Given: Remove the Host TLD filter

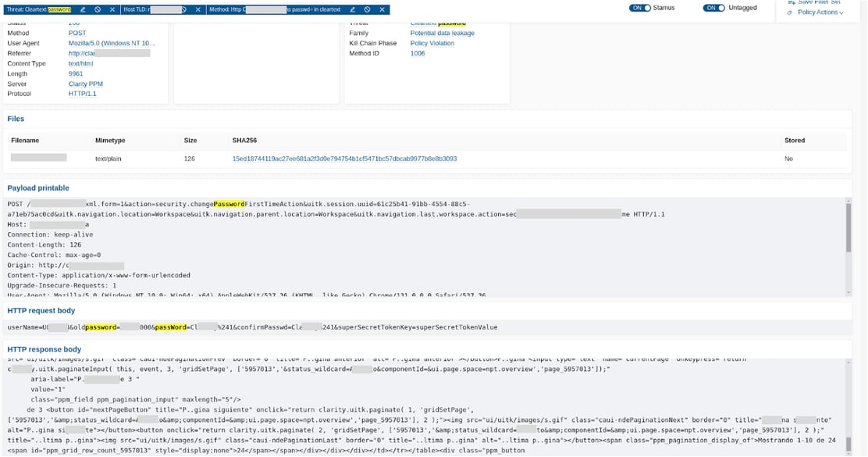Looking at the screenshot, I should click(x=198, y=9).
